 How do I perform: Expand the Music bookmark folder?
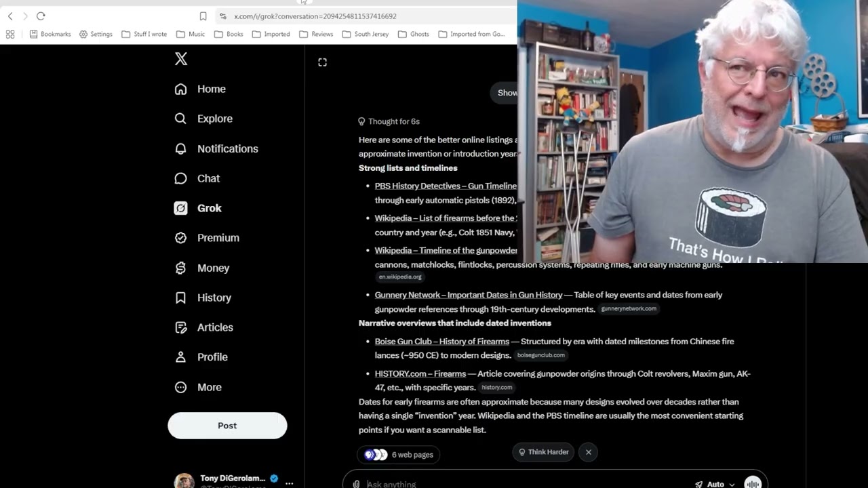(190, 34)
